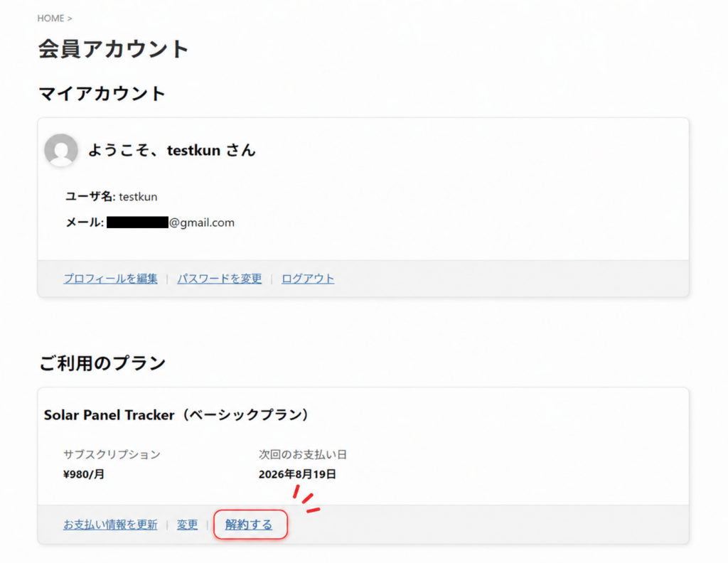Log out using the ログアウト link
Screen dimensions: 728x563
308,279
